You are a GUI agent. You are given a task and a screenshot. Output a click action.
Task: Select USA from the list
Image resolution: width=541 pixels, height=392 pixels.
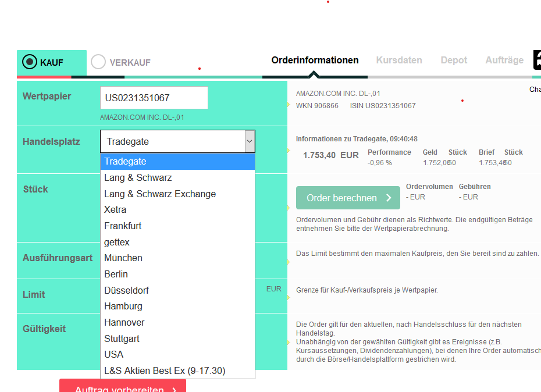pos(177,355)
